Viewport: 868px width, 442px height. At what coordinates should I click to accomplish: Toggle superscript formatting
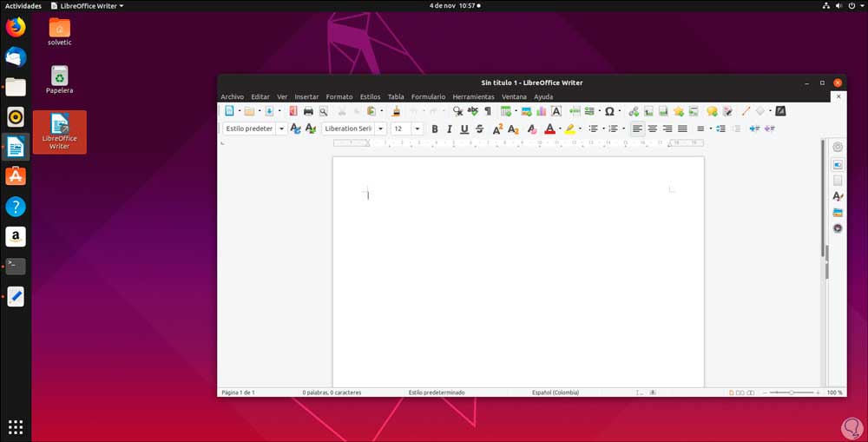click(x=497, y=129)
